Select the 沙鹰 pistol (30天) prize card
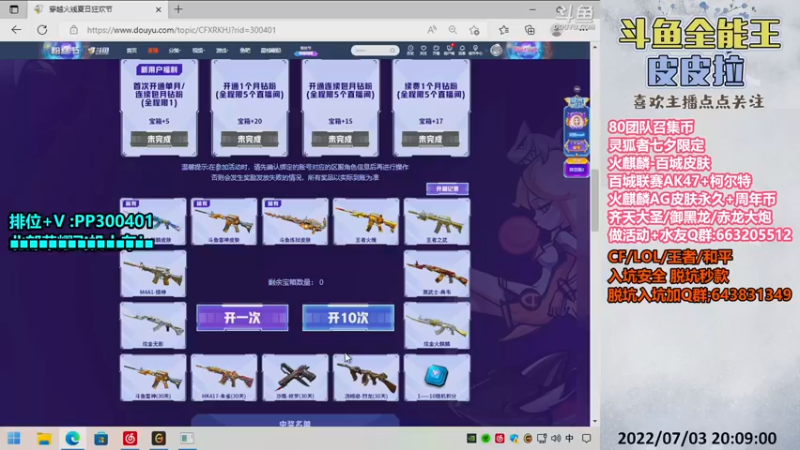Viewport: 800px width, 450px height. coord(295,378)
